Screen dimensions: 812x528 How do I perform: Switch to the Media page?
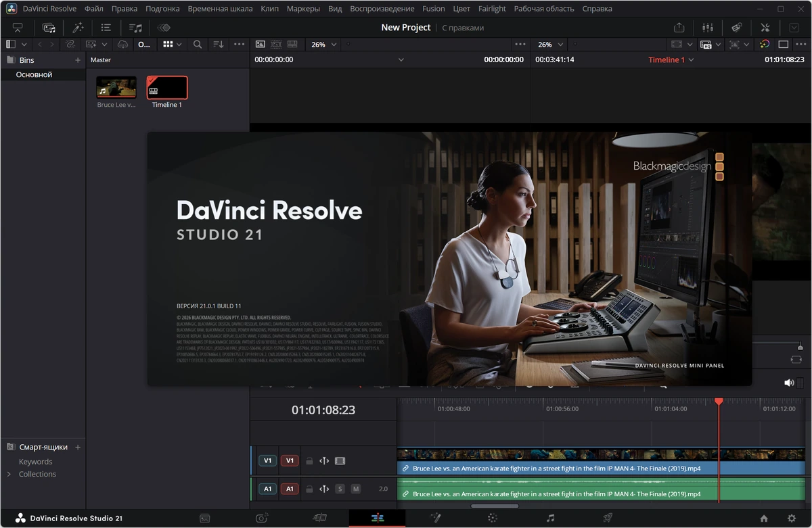(205, 519)
